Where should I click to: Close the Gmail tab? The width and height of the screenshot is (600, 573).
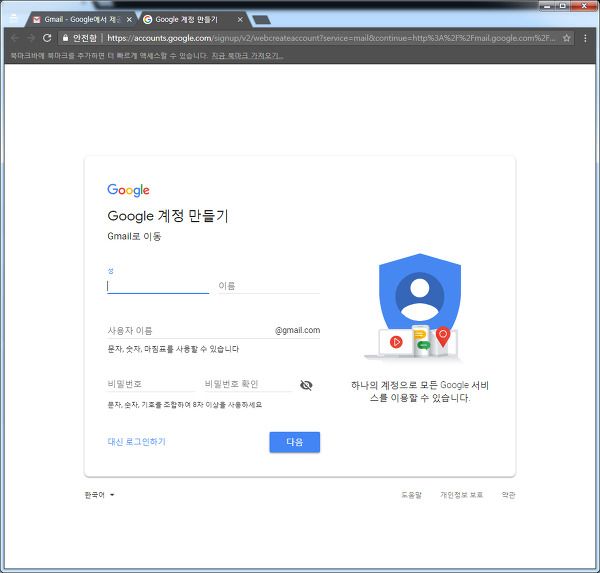click(129, 20)
